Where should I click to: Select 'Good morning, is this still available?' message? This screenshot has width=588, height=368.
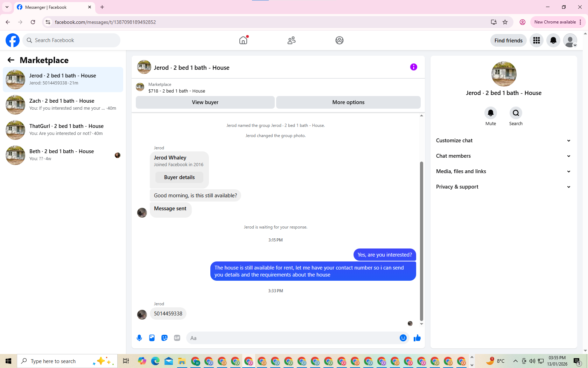pyautogui.click(x=195, y=196)
